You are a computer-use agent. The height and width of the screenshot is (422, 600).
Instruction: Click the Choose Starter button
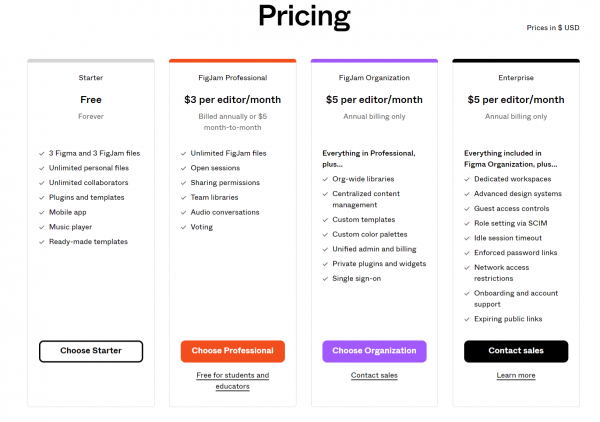click(x=91, y=351)
